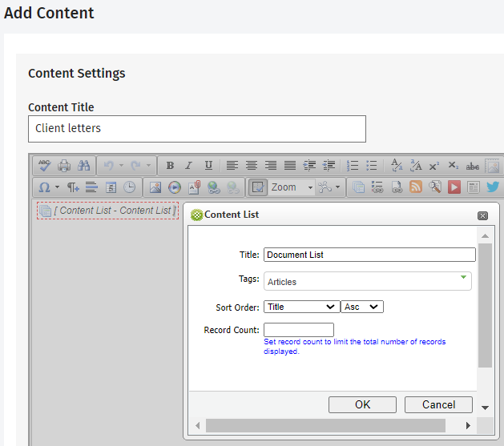Insert an RSS feed widget
The height and width of the screenshot is (446, 504).
point(416,187)
